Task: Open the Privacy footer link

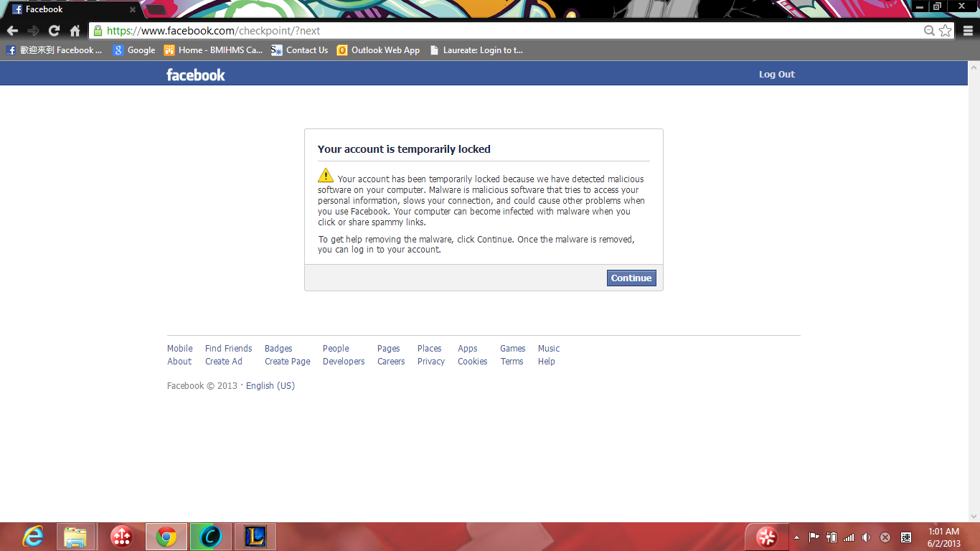Action: 431,362
